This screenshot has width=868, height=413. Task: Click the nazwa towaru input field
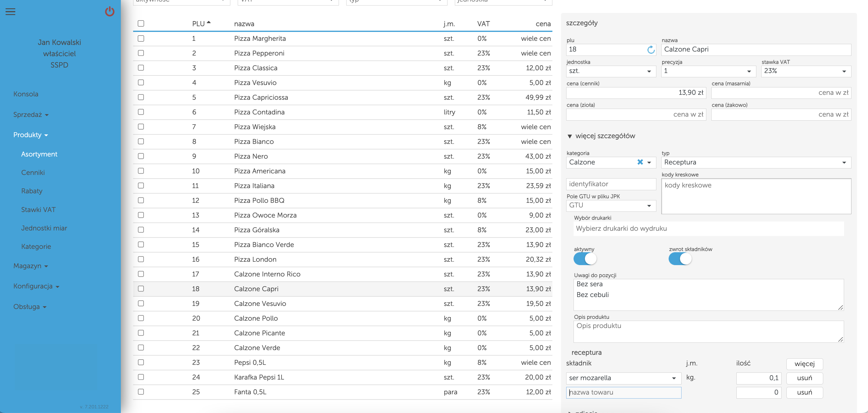click(x=623, y=393)
